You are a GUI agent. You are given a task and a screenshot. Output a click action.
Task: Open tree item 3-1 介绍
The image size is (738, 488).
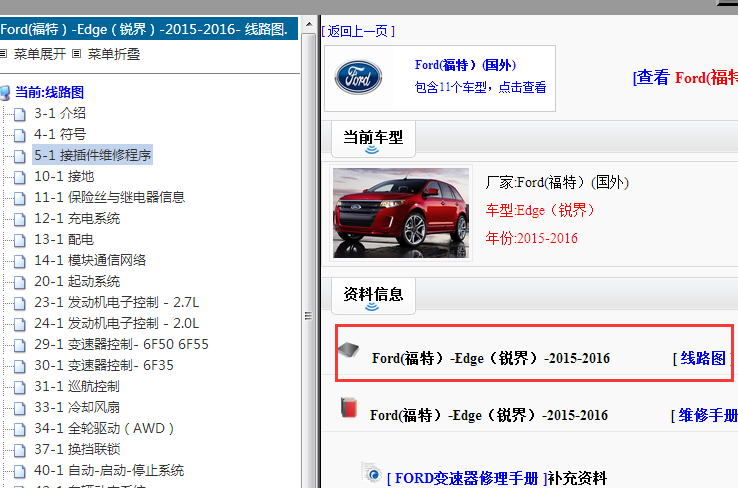60,113
